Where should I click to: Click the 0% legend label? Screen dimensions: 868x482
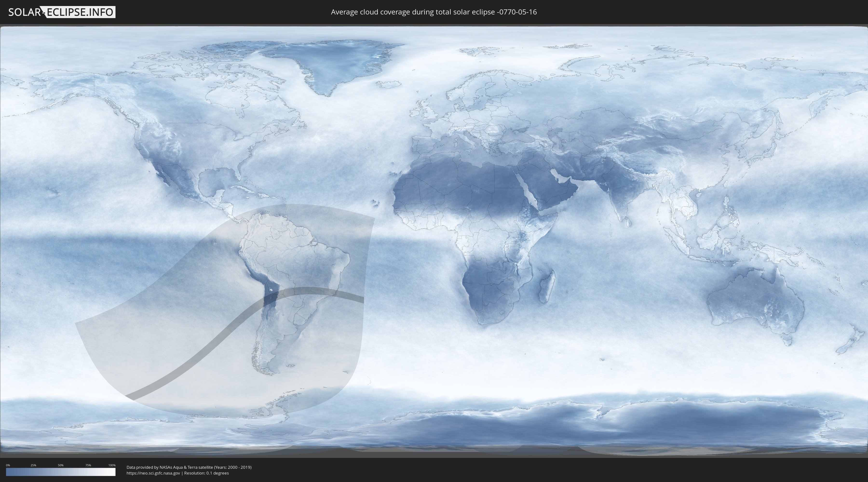[x=8, y=465]
